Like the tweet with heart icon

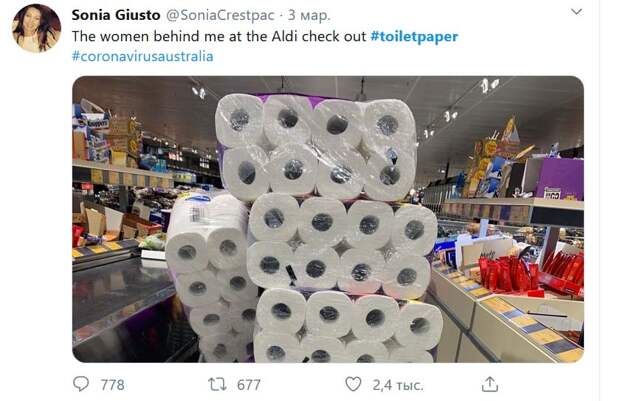pyautogui.click(x=353, y=384)
